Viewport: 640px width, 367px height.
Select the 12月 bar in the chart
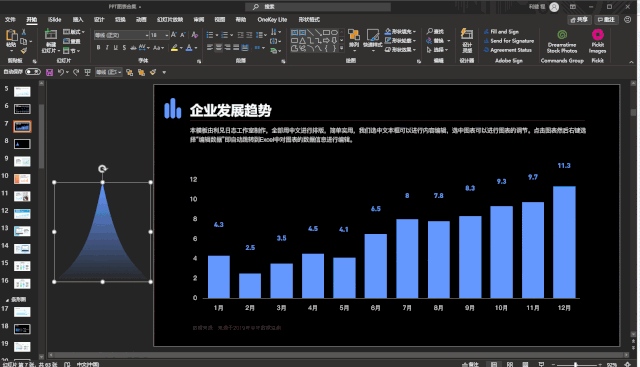pos(564,242)
